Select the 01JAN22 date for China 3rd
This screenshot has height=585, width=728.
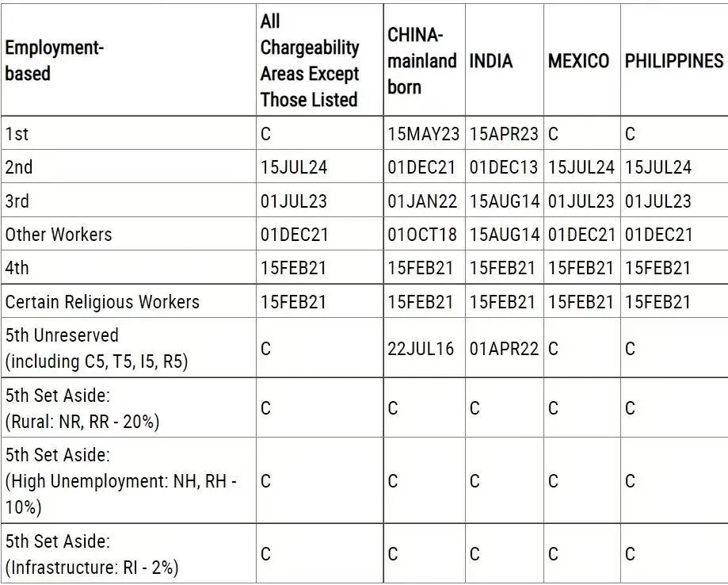click(422, 201)
